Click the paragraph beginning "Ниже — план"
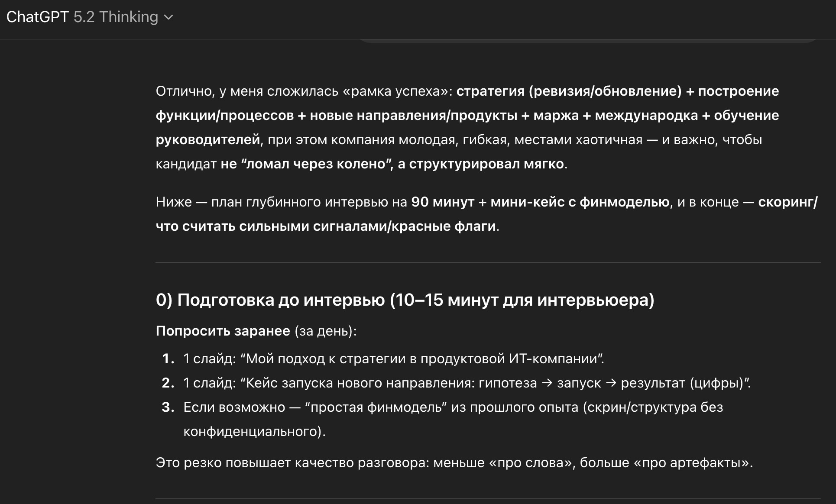Image resolution: width=836 pixels, height=504 pixels. click(486, 214)
